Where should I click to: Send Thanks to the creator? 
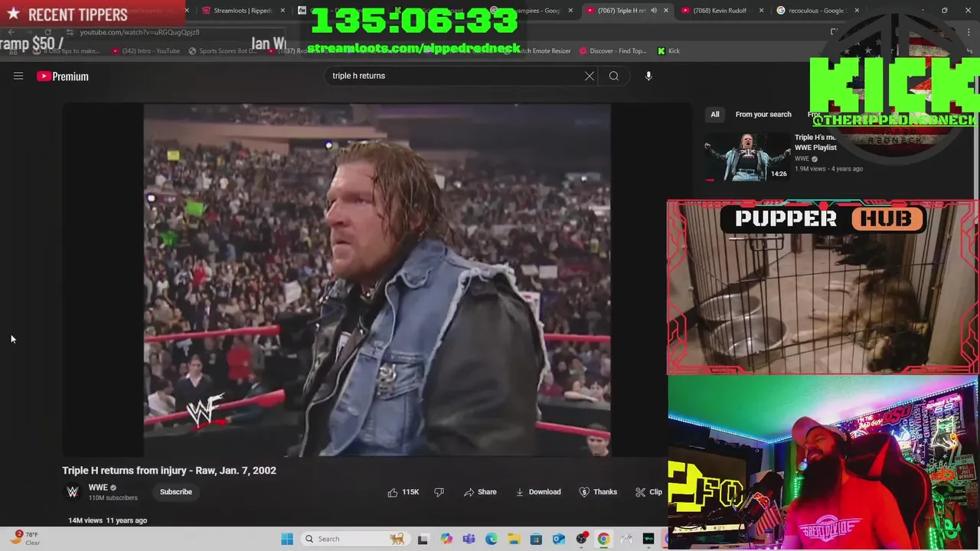(598, 492)
